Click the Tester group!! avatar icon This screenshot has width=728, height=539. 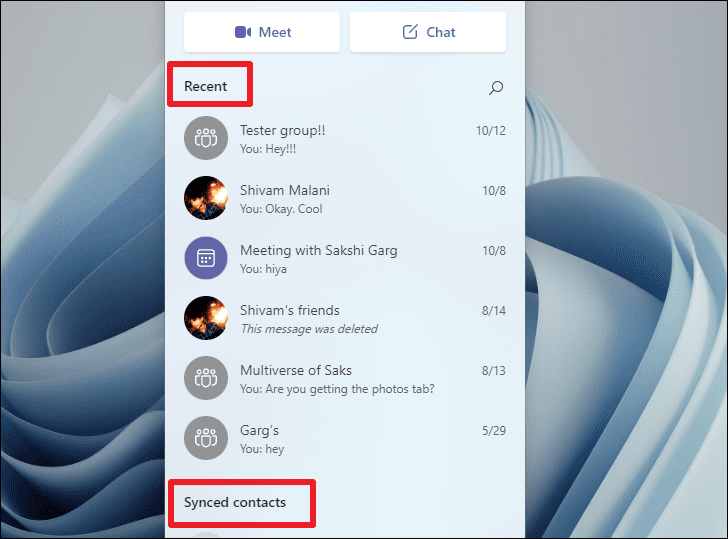point(206,138)
